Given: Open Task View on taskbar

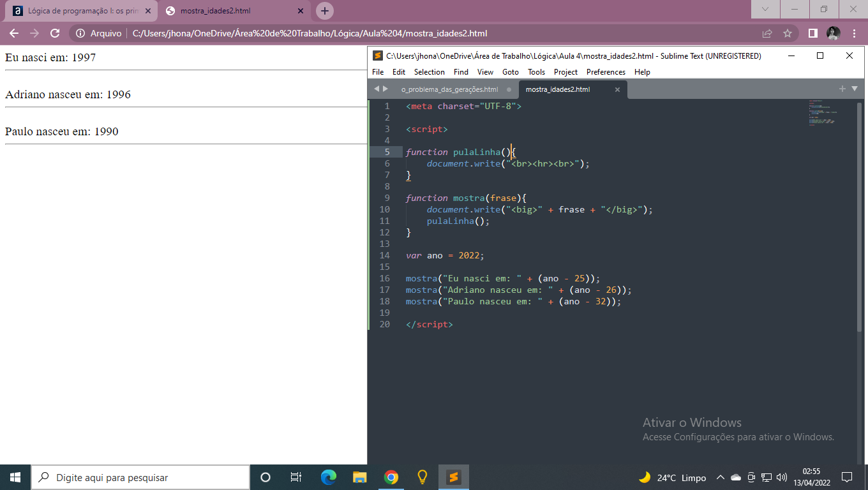Looking at the screenshot, I should point(296,477).
